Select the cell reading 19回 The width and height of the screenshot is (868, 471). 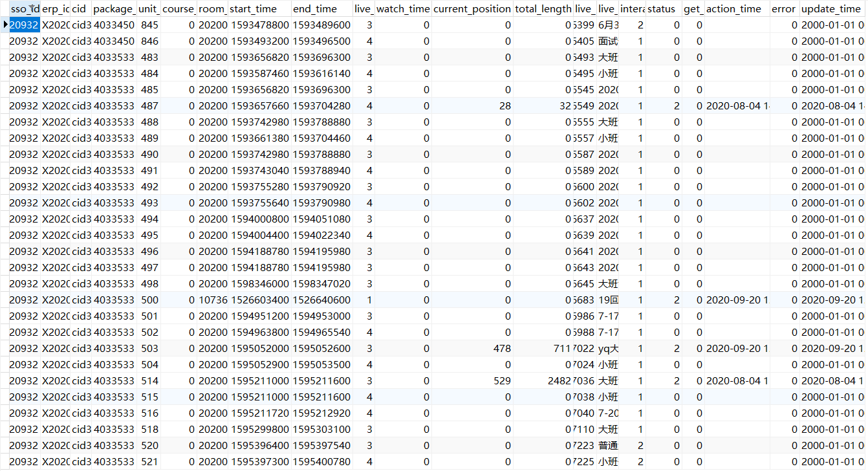(607, 300)
